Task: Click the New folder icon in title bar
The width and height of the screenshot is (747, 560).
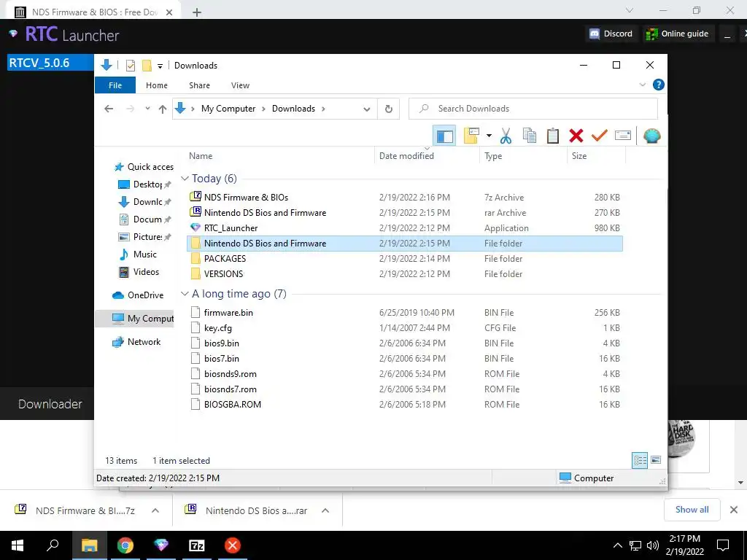Action: point(147,66)
